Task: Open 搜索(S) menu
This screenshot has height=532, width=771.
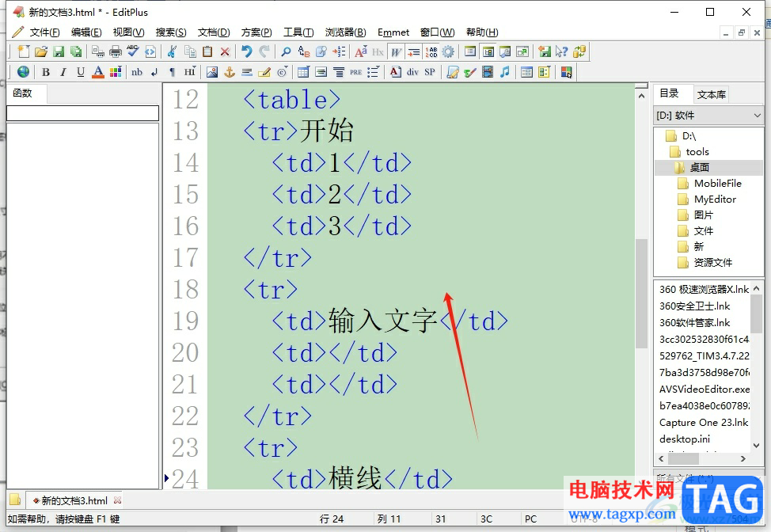Action: click(x=171, y=32)
